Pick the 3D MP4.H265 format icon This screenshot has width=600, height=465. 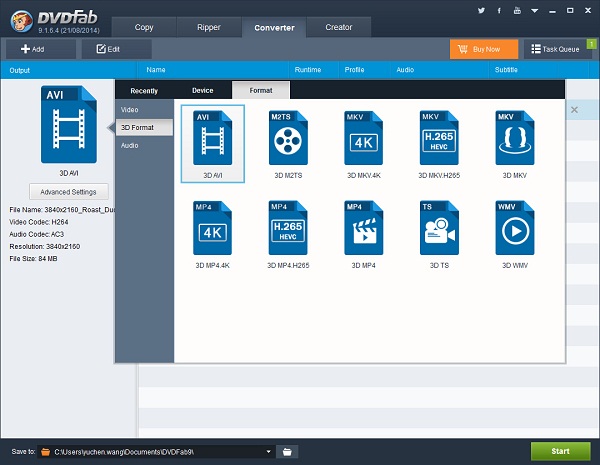coord(288,228)
